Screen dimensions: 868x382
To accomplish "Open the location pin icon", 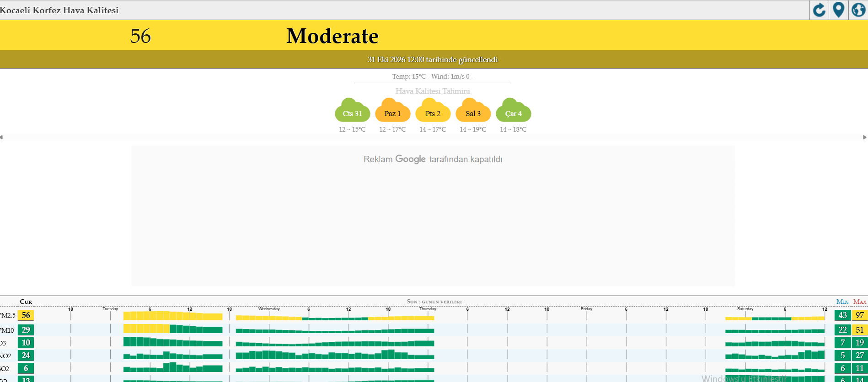I will click(838, 10).
